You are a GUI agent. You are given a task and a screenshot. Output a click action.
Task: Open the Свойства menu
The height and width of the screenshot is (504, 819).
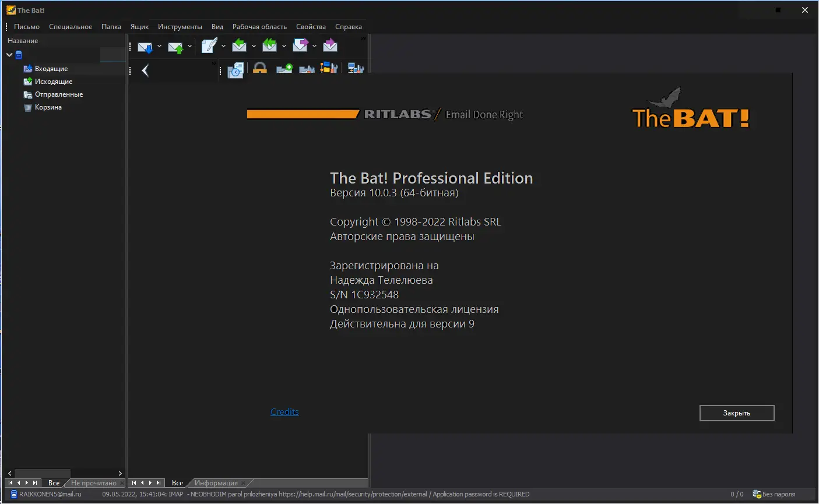coord(311,27)
